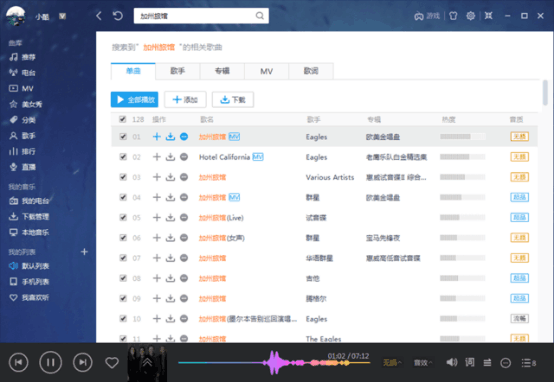Toggle the select-all checkbox beside 128
Image resolution: width=554 pixels, height=383 pixels.
tap(123, 119)
